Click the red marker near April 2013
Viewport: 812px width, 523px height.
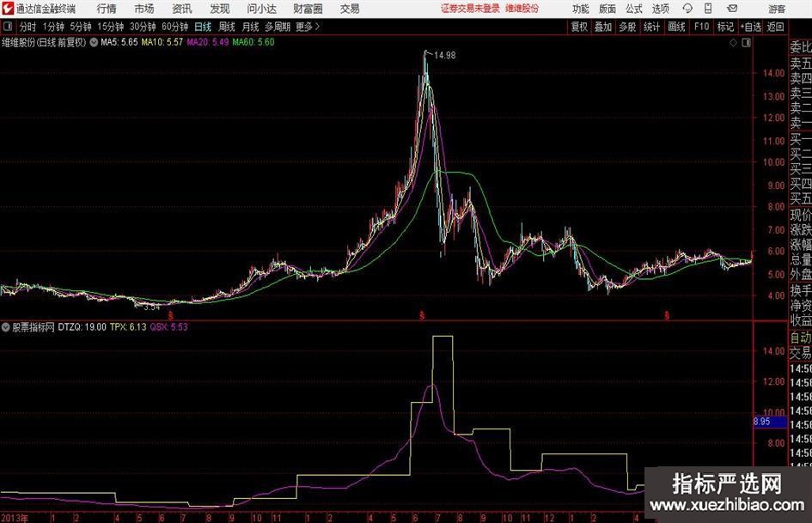pos(171,315)
